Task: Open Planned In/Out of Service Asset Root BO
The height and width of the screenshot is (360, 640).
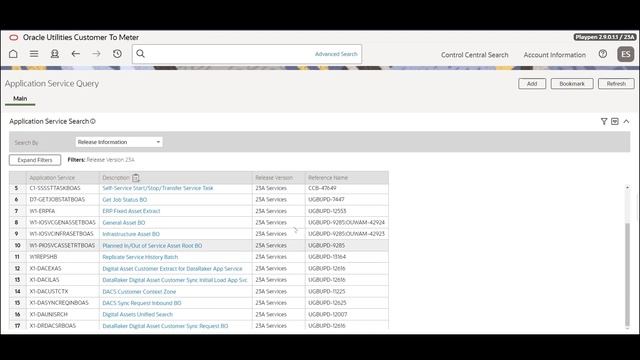Action: click(152, 246)
